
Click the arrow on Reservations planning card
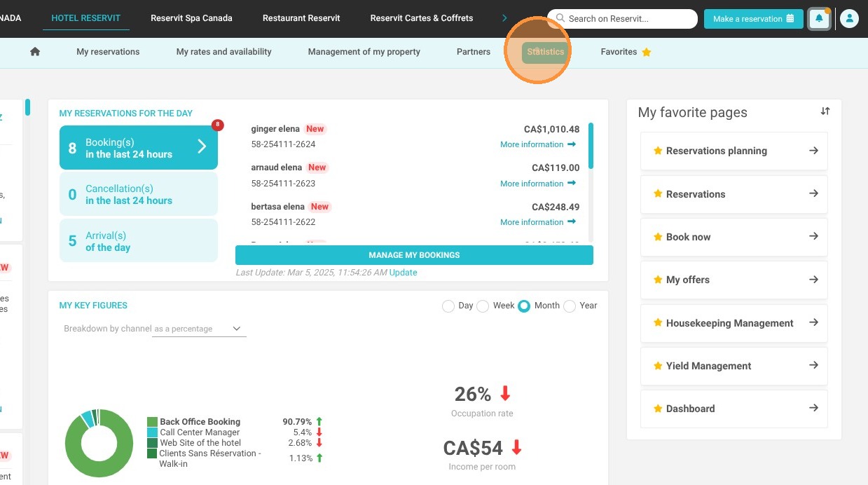click(x=813, y=151)
